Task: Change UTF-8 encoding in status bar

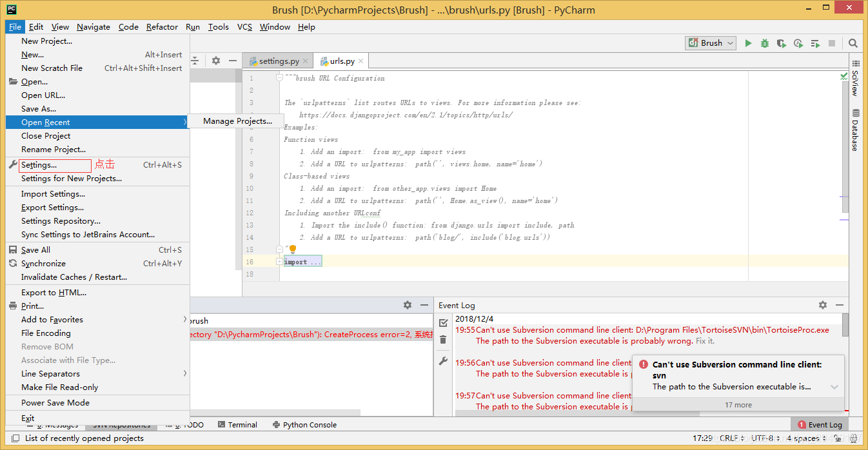Action: pos(765,438)
